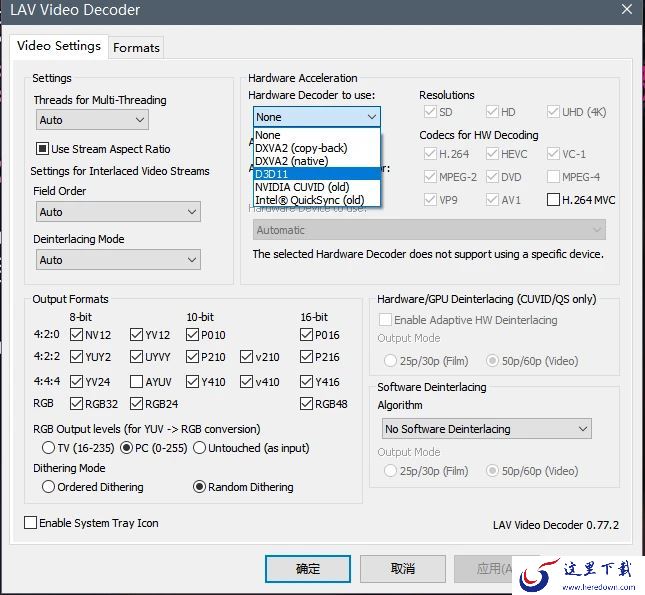Pick Intel QuickSync (old) decoder

click(317, 200)
